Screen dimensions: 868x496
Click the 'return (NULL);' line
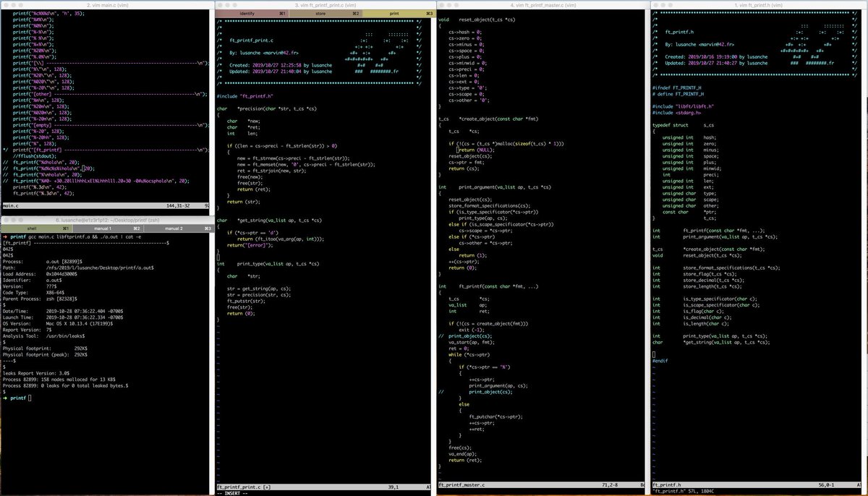[x=477, y=150]
